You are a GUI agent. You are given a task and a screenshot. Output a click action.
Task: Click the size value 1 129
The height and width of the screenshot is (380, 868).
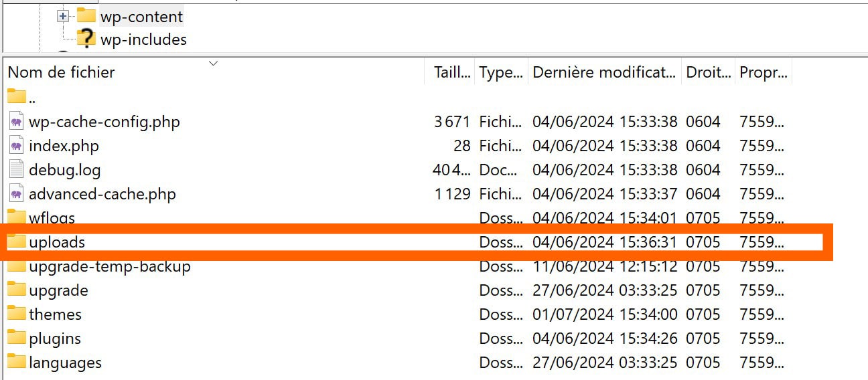click(452, 194)
